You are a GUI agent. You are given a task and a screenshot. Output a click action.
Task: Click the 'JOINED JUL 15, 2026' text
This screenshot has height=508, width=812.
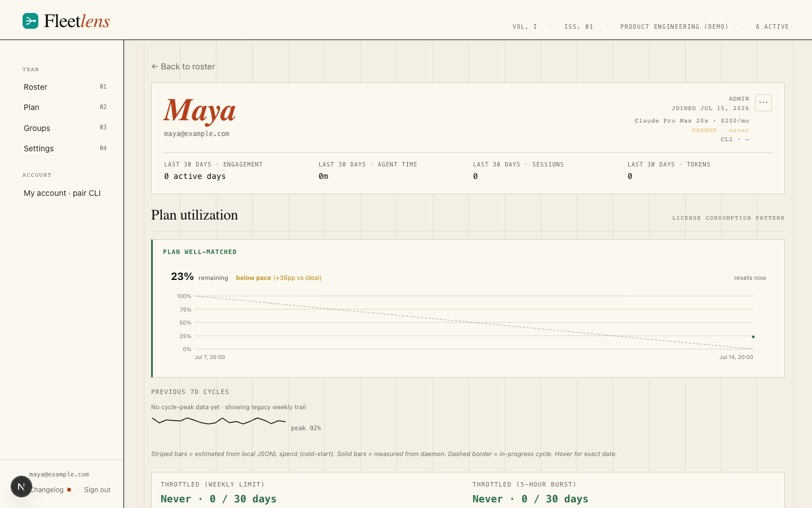coord(710,108)
